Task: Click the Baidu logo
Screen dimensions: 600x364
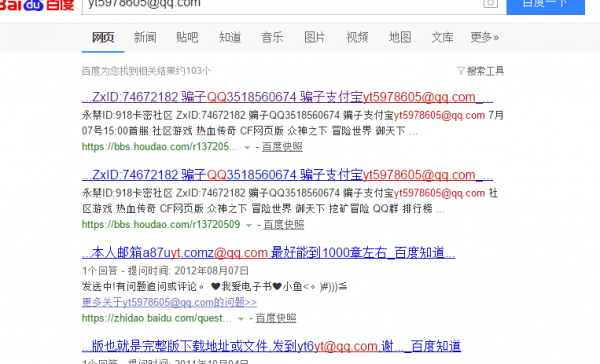Action: click(x=36, y=5)
